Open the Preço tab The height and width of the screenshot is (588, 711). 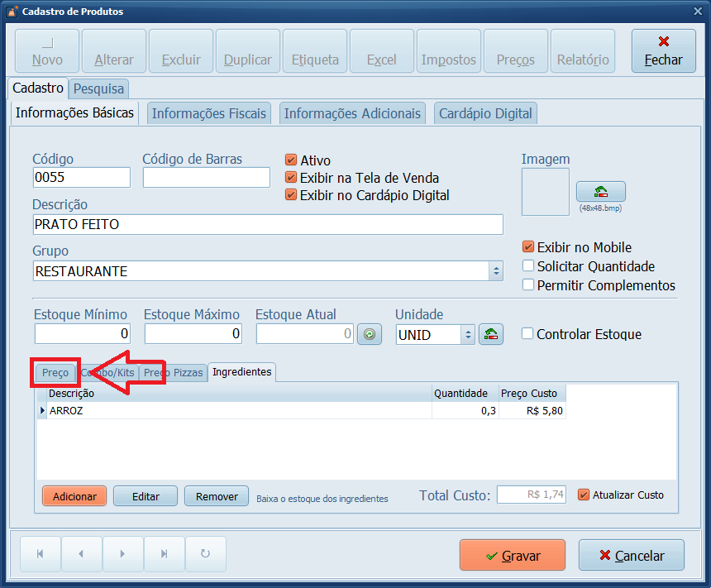point(55,373)
